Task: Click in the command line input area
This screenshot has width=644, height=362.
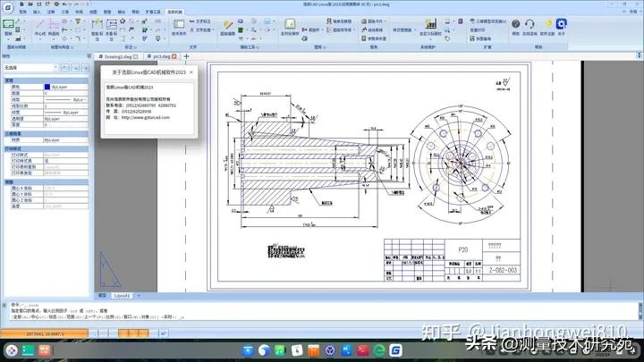Action: 268,317
